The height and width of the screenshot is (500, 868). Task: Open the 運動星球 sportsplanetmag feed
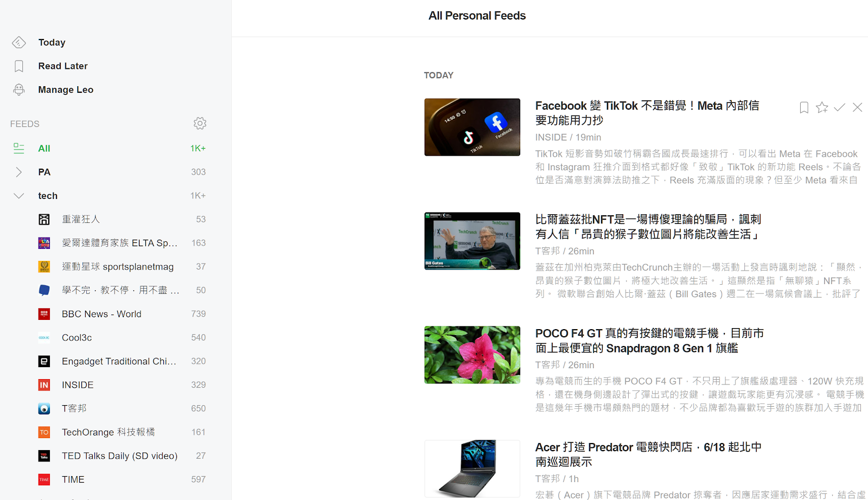tap(118, 266)
